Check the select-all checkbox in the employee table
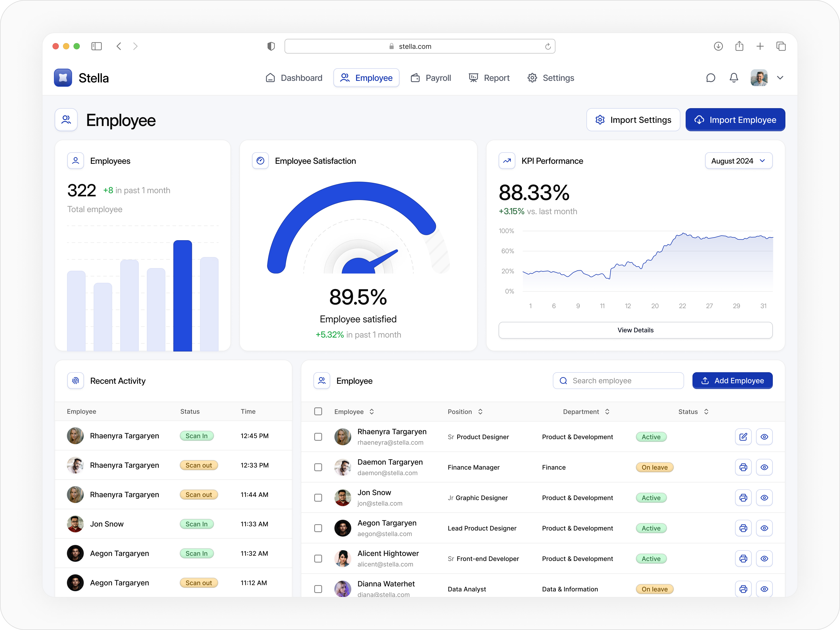This screenshot has width=840, height=630. 318,411
